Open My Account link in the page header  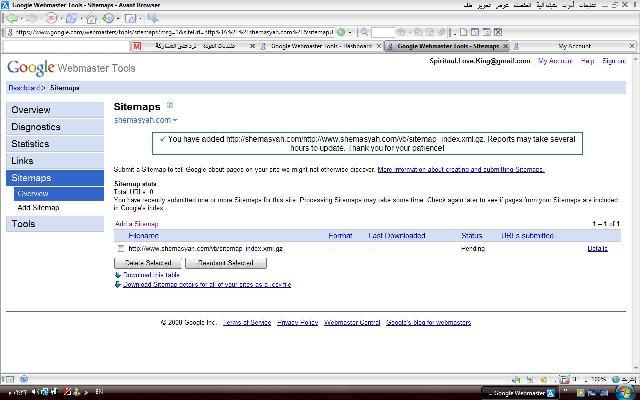pos(555,61)
